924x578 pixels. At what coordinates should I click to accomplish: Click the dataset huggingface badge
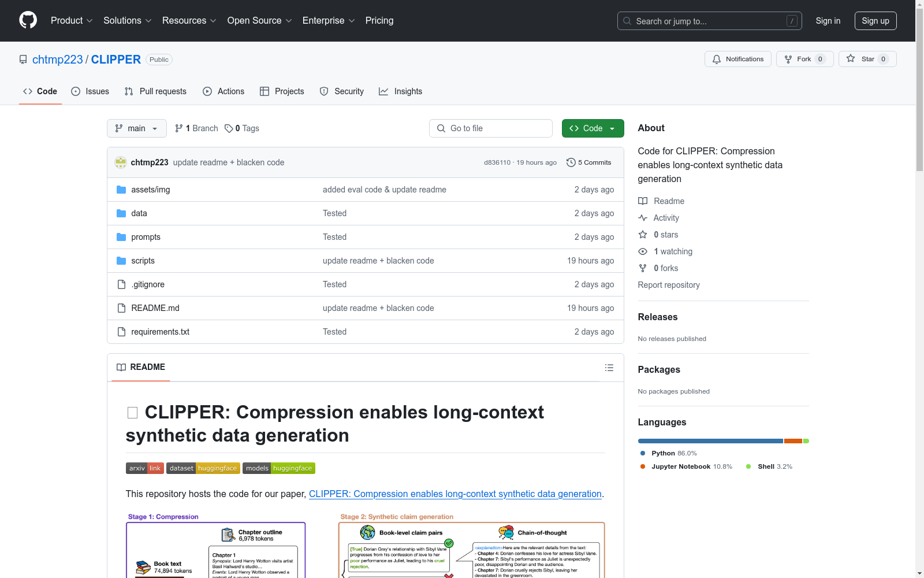203,468
